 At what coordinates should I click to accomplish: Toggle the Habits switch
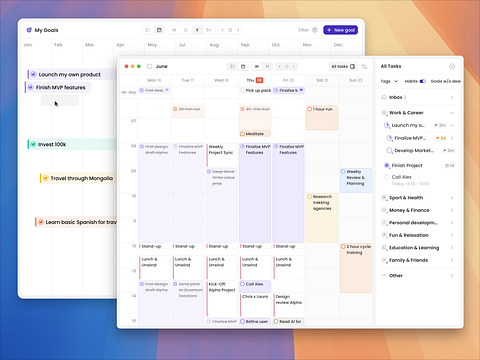point(423,81)
